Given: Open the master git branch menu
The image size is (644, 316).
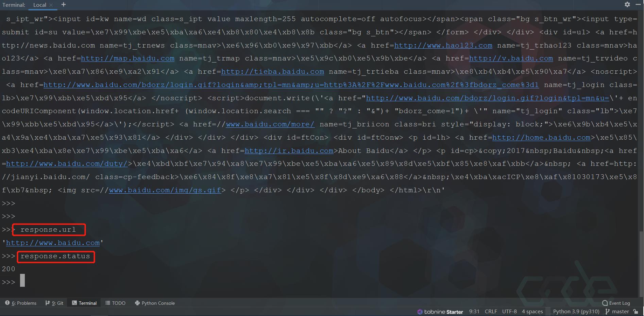Looking at the screenshot, I should (x=617, y=312).
